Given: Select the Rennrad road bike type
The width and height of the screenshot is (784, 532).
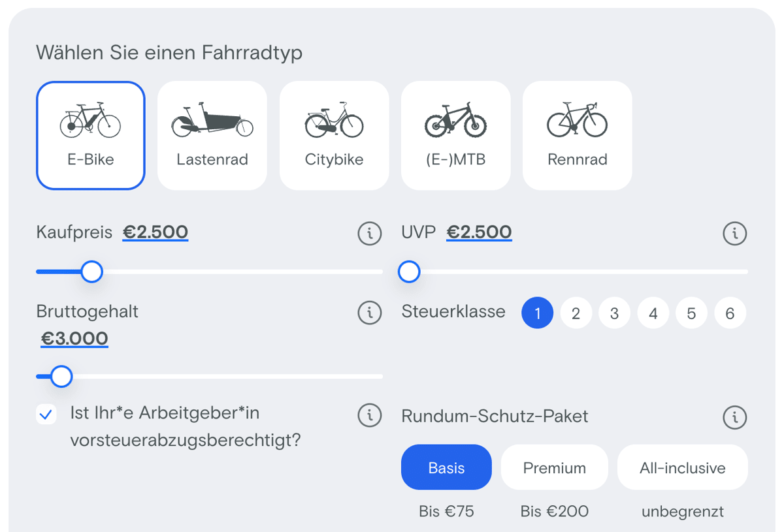Looking at the screenshot, I should [x=577, y=134].
